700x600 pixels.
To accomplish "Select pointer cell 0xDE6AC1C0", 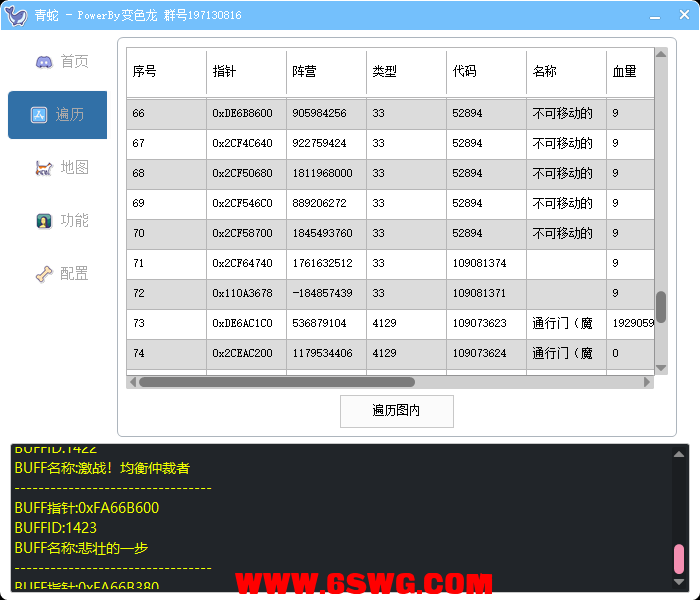I will coord(246,324).
